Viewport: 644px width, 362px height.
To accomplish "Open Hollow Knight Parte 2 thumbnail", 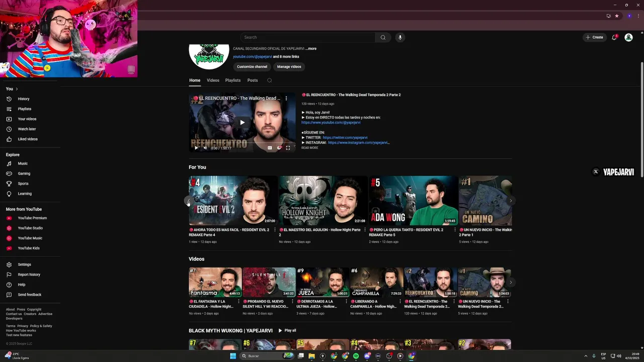I will coord(323,201).
